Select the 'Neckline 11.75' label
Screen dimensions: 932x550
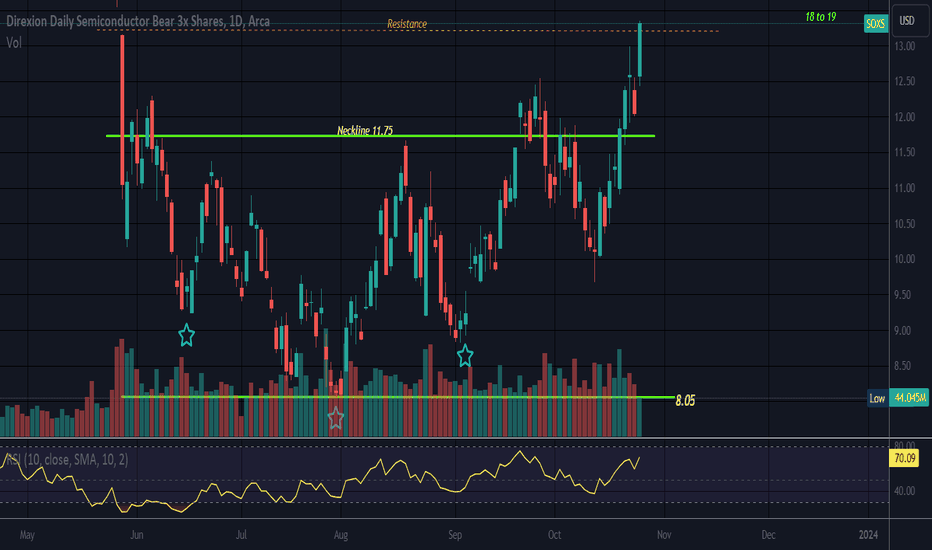tap(365, 130)
